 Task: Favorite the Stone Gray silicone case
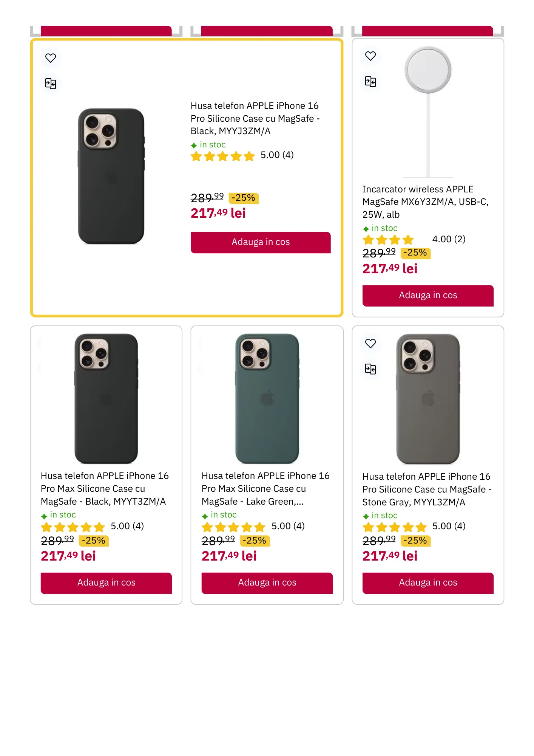click(370, 343)
